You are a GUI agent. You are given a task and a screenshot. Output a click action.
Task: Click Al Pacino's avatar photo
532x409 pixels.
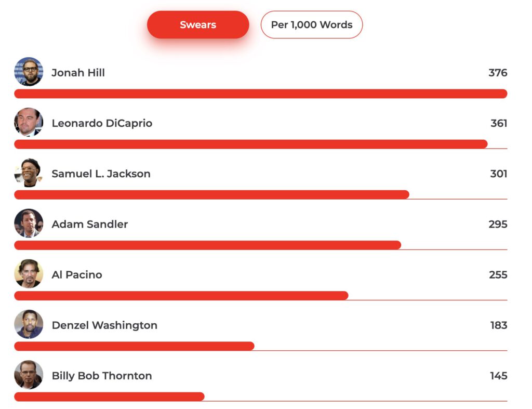(x=29, y=273)
